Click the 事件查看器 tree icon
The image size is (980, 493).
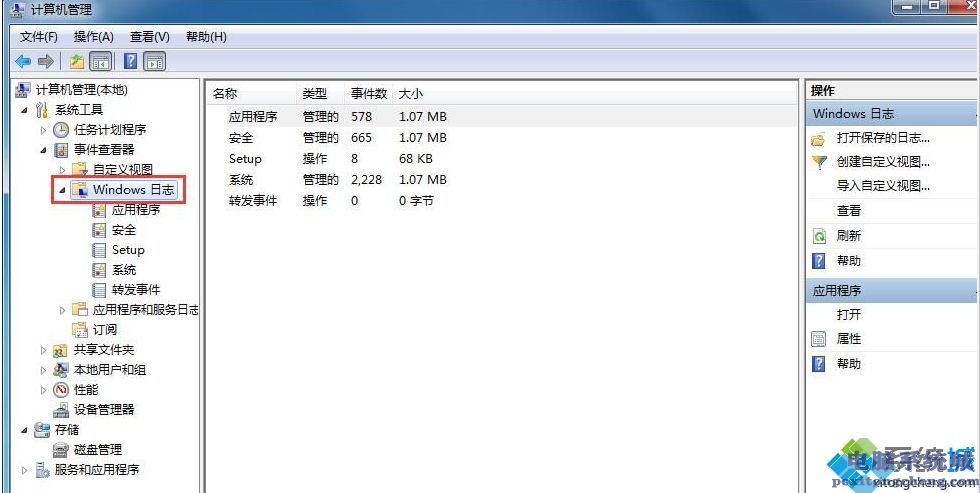click(x=61, y=150)
